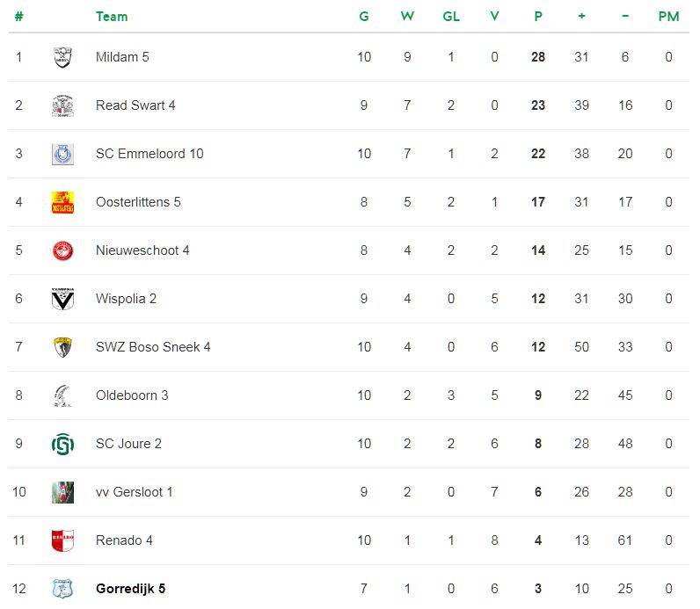
Task: Click the Gorredijk 5 club crest
Action: point(62,589)
